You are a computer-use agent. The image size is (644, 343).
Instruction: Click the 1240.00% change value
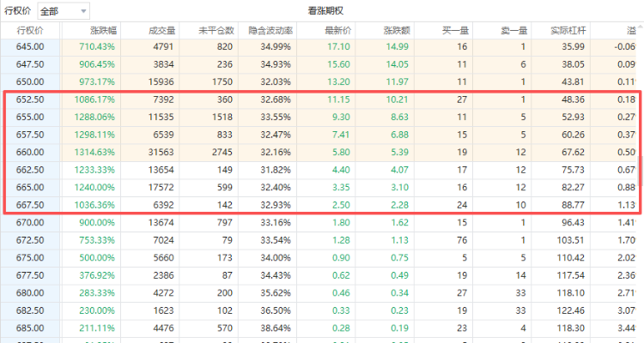coord(94,188)
